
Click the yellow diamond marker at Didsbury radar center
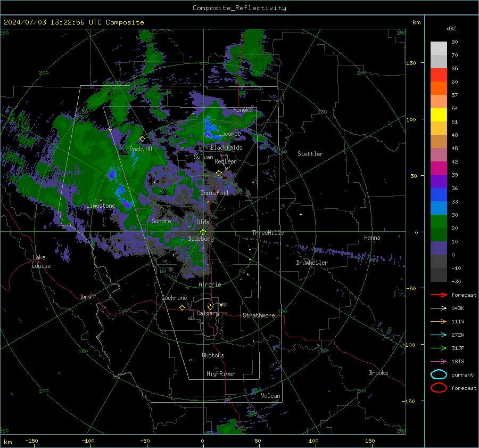coord(203,232)
